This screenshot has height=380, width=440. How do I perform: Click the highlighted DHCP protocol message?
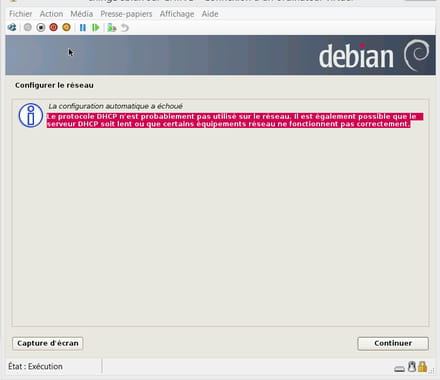(235, 120)
